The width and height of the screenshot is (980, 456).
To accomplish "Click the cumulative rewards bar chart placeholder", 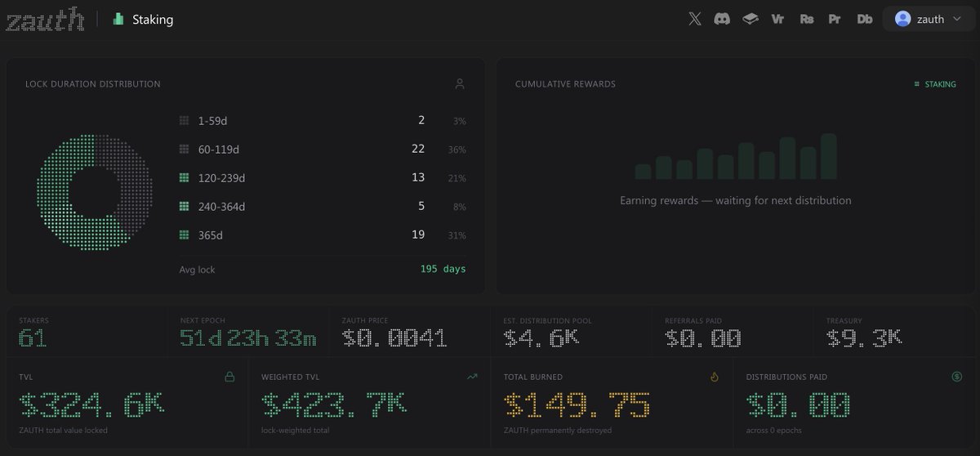I will coord(736,156).
